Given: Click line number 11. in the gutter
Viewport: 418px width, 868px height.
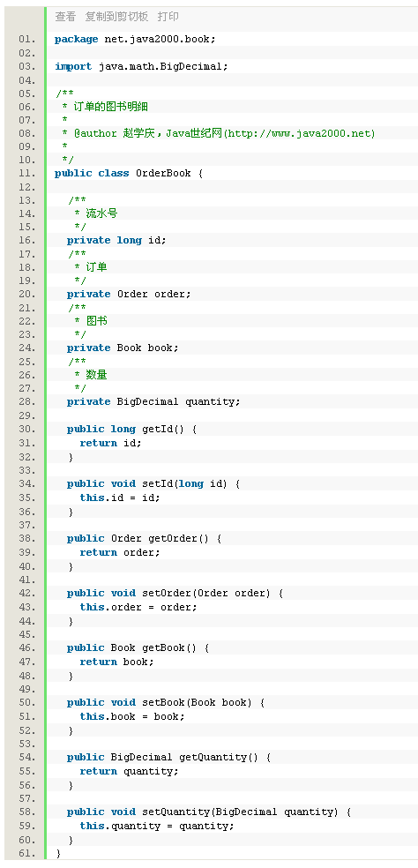Looking at the screenshot, I should tap(26, 173).
